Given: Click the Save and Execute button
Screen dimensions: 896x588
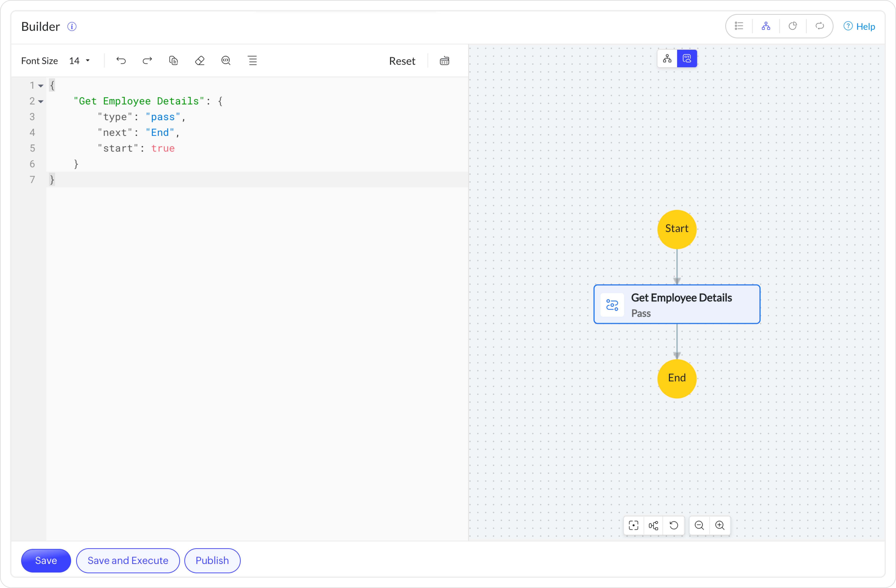Looking at the screenshot, I should tap(128, 561).
